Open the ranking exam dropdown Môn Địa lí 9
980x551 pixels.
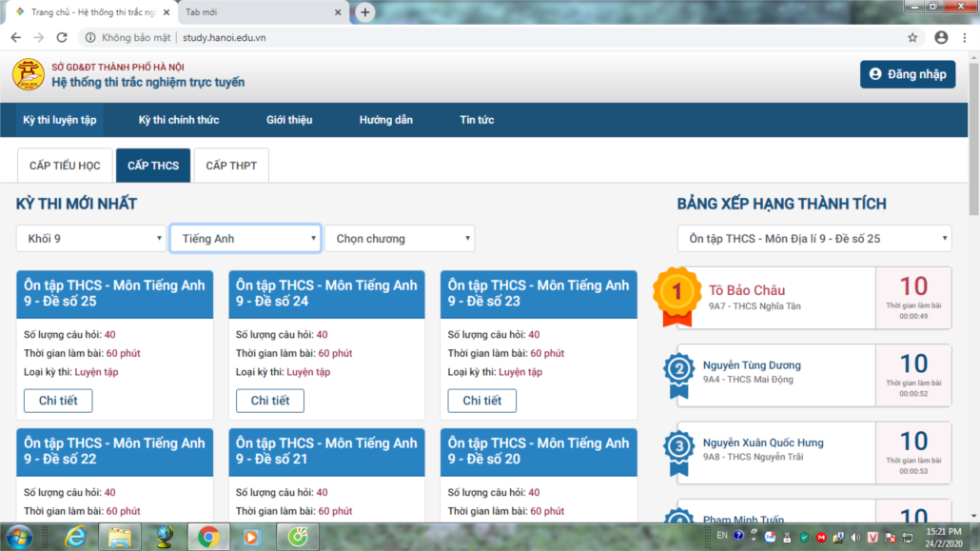point(813,239)
